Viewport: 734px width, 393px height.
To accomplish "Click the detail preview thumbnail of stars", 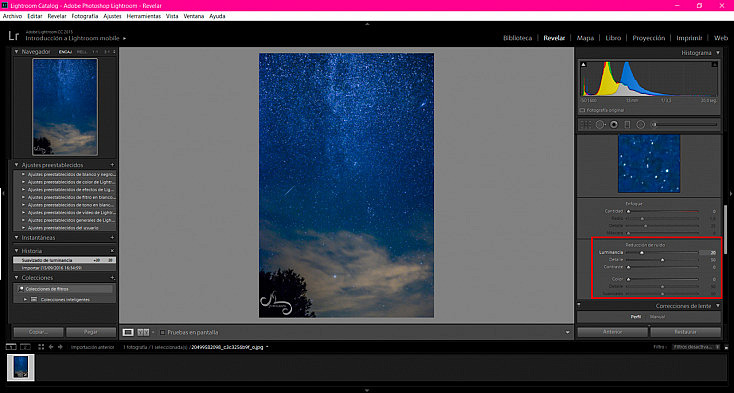I will (x=649, y=164).
